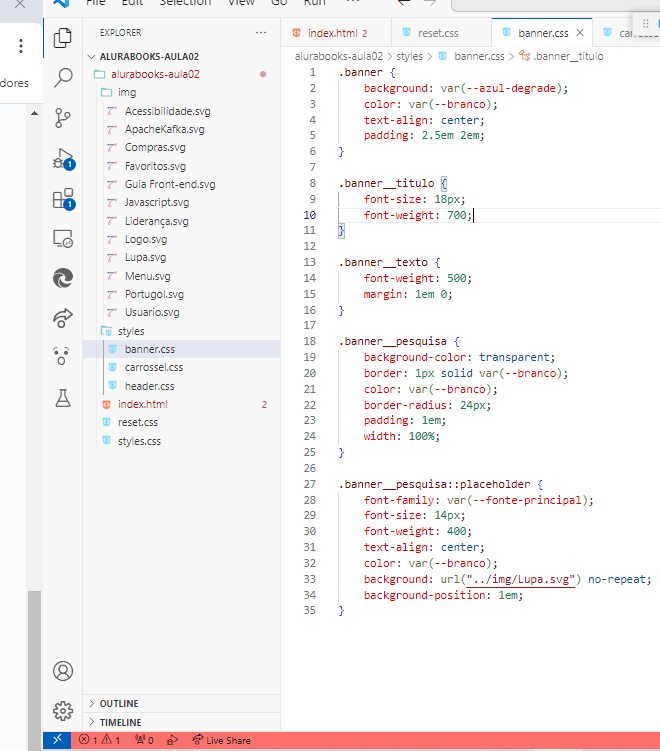Screen dimensions: 660x751
Task: Close the banner.css tab
Action: tap(580, 33)
